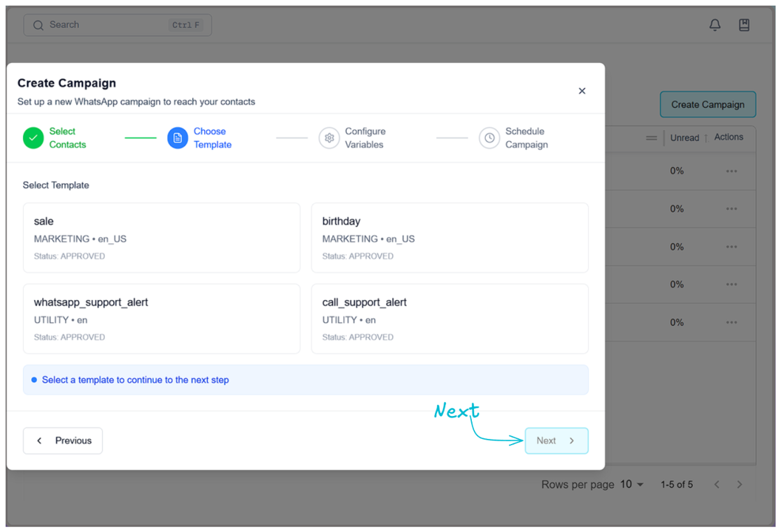
Task: Click the Next button in dialog
Action: click(556, 440)
